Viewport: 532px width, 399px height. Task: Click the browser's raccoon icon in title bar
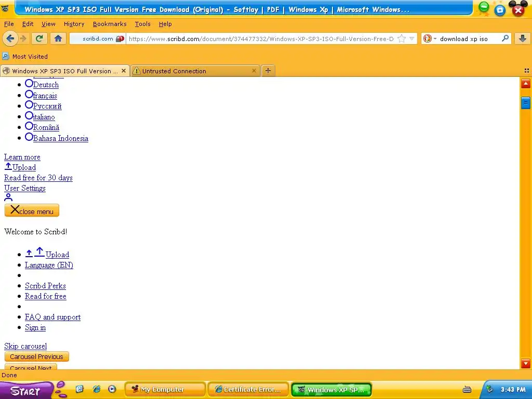[x=5, y=8]
